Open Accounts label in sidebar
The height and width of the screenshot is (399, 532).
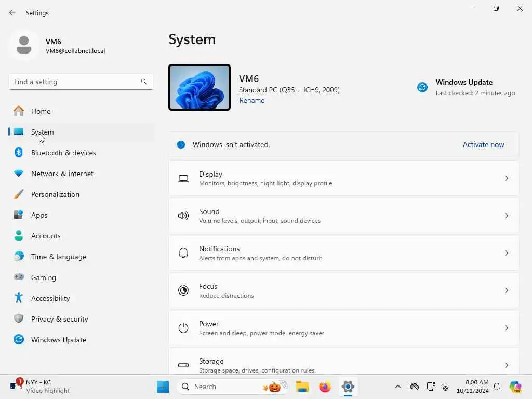tap(46, 236)
